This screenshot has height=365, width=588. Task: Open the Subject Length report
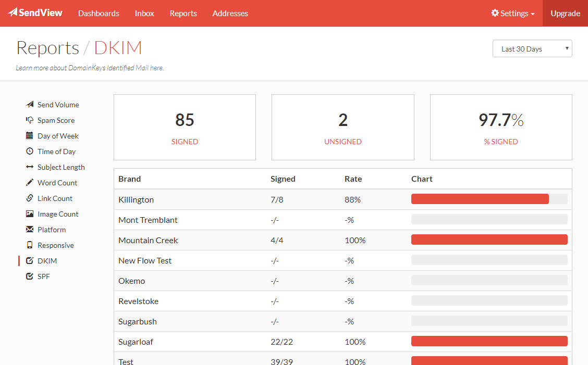pyautogui.click(x=61, y=167)
